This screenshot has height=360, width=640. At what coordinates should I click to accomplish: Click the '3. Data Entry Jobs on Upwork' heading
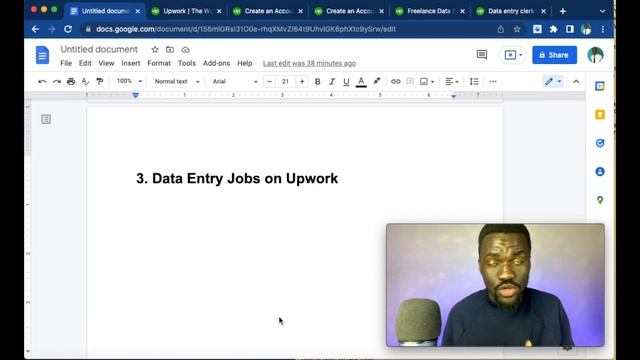[237, 178]
